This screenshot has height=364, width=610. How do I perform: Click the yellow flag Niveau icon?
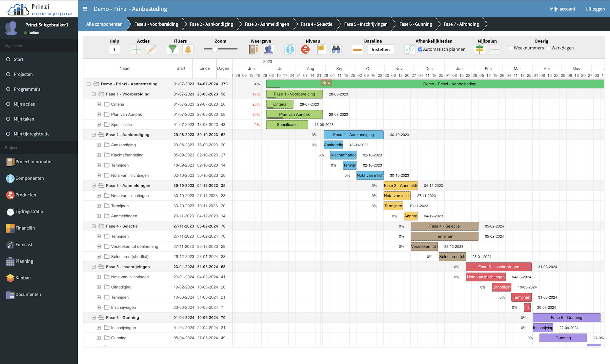[321, 49]
